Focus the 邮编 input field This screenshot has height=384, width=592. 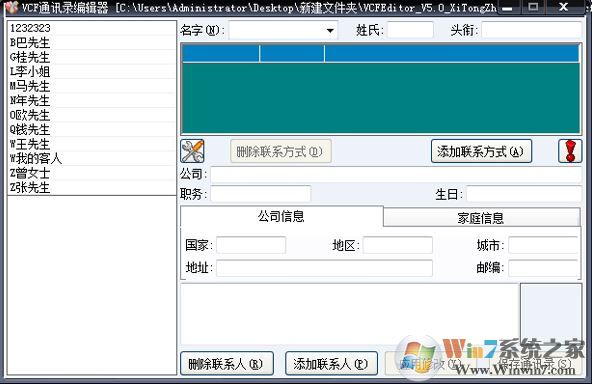(x=543, y=268)
